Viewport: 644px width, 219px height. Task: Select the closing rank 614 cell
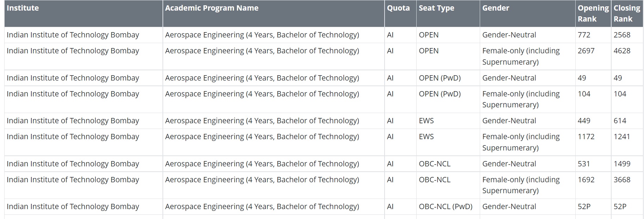pyautogui.click(x=620, y=121)
